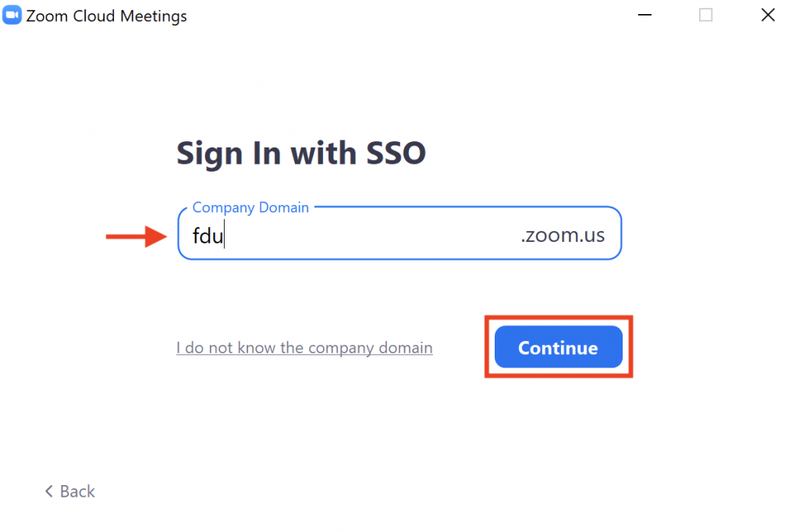Click the red arrow pointing at domain field

coord(137,236)
